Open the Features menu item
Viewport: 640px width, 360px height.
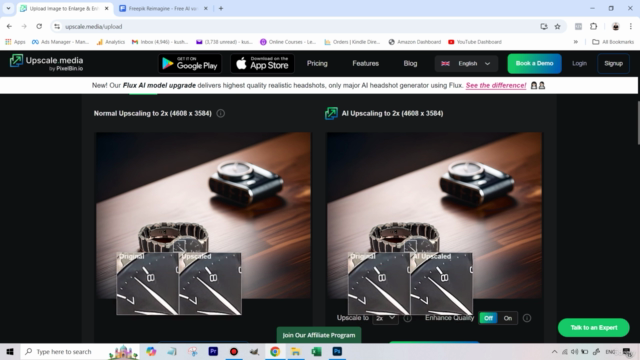point(365,63)
